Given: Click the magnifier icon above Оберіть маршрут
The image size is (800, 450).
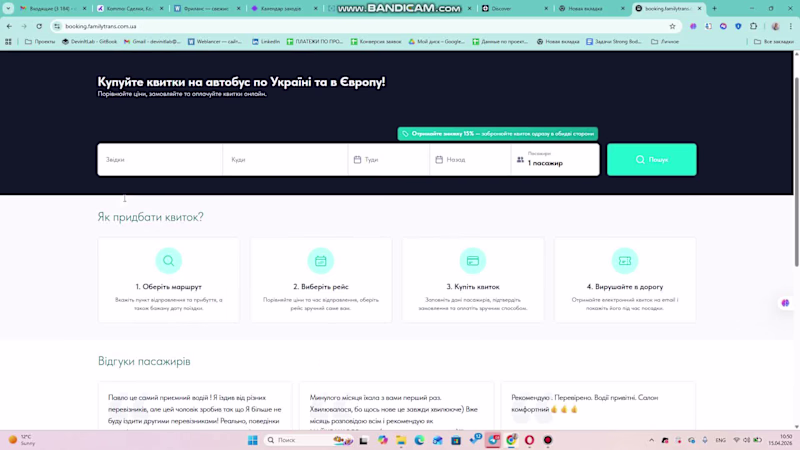Looking at the screenshot, I should (168, 261).
